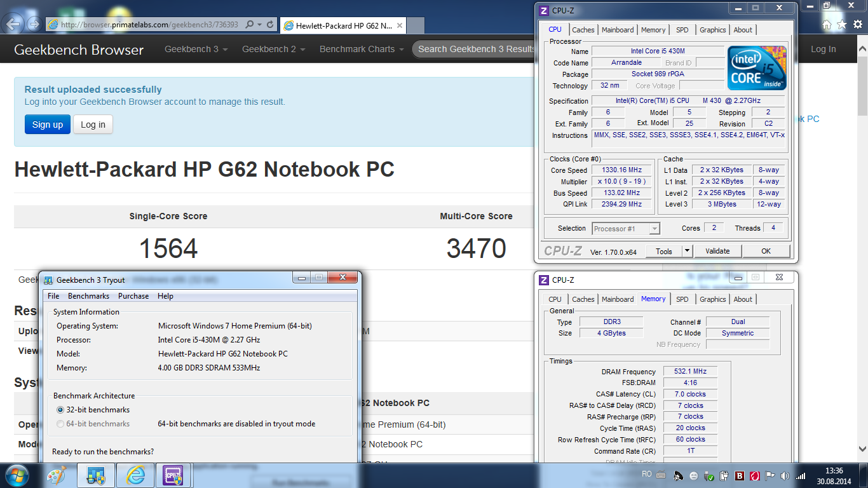The width and height of the screenshot is (868, 488).
Task: Open the IE Home page icon
Action: [x=827, y=24]
